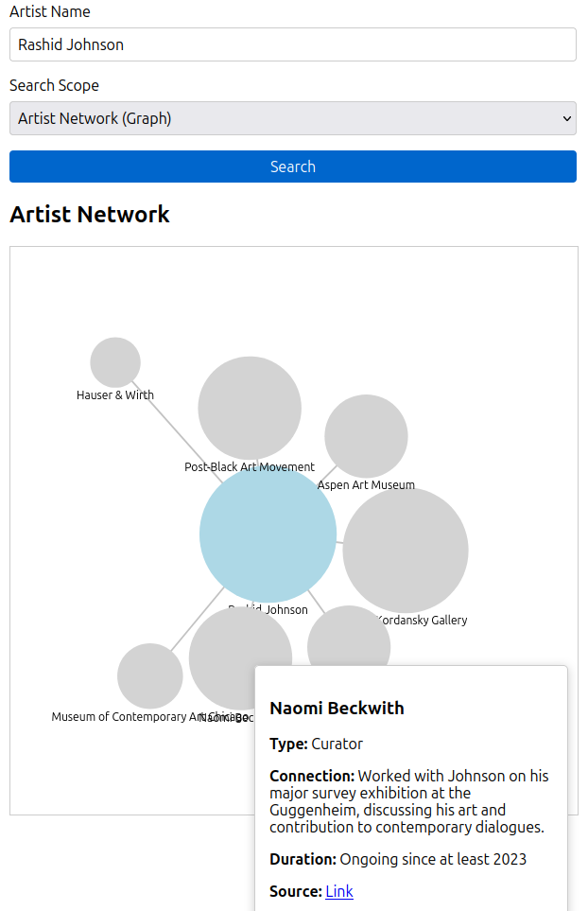Image resolution: width=588 pixels, height=911 pixels.
Task: Click the Hauser & Wirth node circle
Action: point(115,362)
